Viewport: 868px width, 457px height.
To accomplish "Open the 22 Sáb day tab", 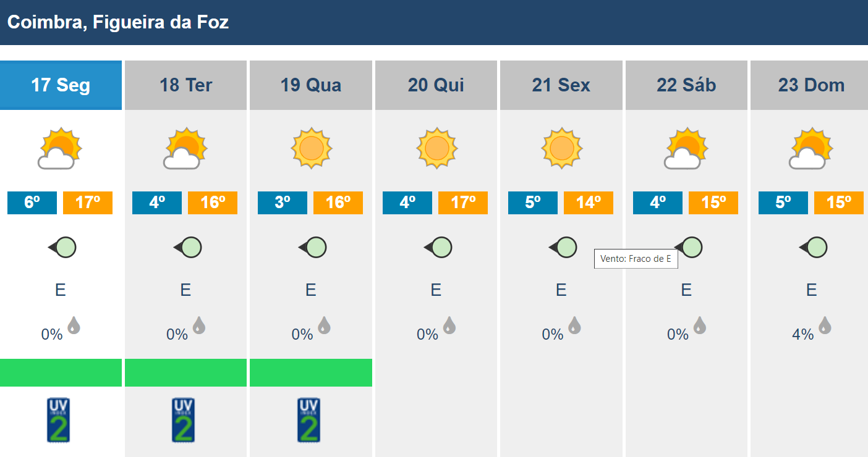I will pos(686,85).
